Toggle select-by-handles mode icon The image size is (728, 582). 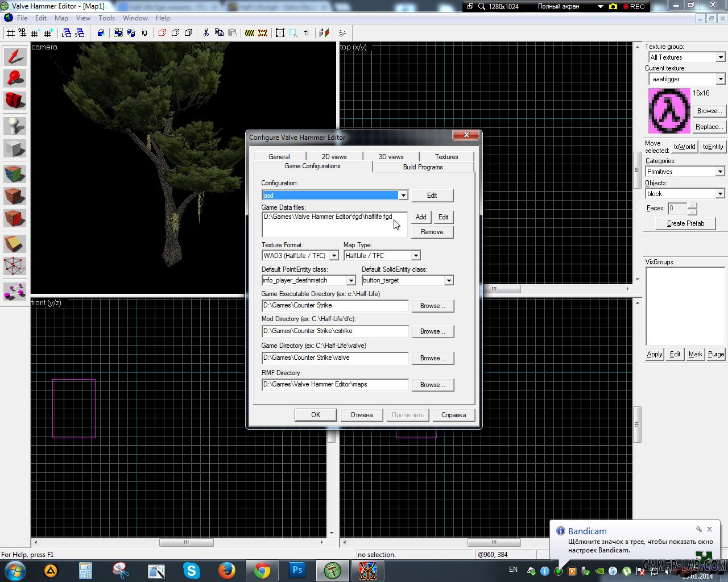pyautogui.click(x=280, y=33)
